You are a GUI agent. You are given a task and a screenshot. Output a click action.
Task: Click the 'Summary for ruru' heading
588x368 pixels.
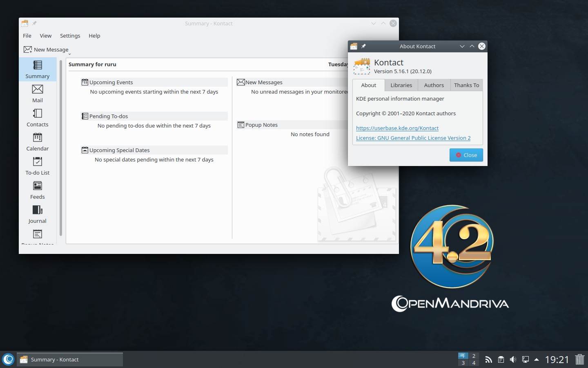pos(92,64)
